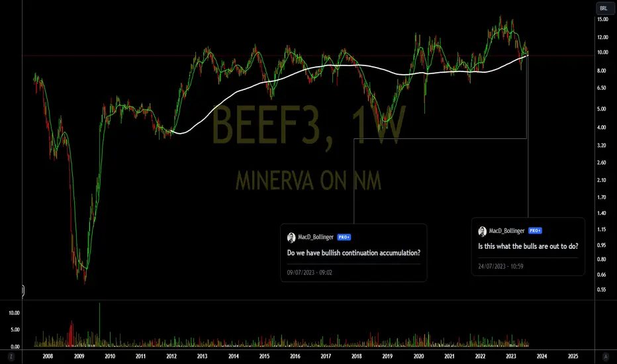Click MacD_Bollinger avatar in the 24/07/2023 note
Screen dimensions: 617x364
click(x=483, y=231)
